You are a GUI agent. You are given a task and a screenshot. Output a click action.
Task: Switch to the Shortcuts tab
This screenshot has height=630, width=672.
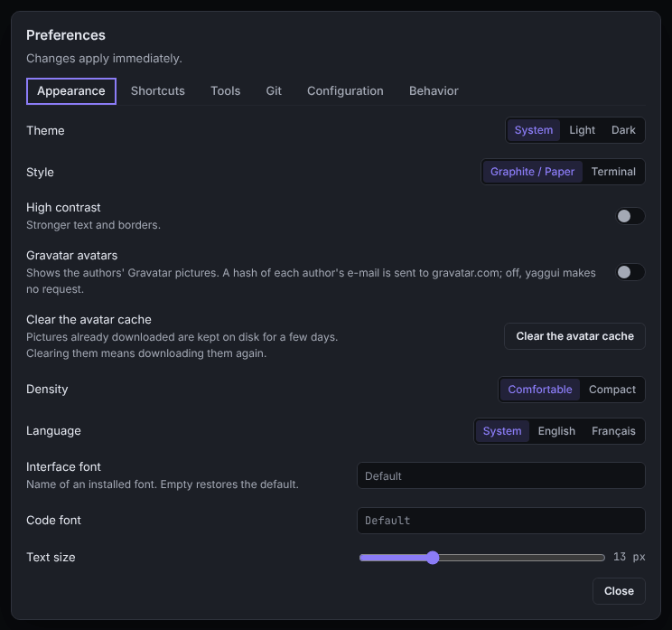(158, 91)
